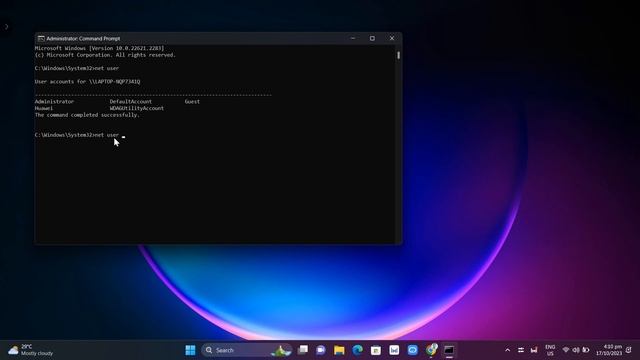The height and width of the screenshot is (360, 640).
Task: Click the red tray icon beside the language indicator
Action: [534, 350]
